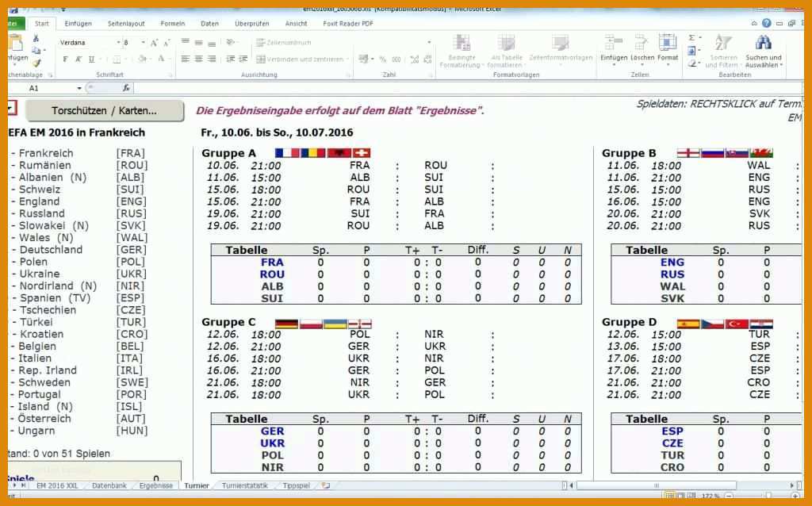The height and width of the screenshot is (506, 812).
Task: Click the paste (Einfügen) clipboard icon
Action: pyautogui.click(x=17, y=43)
